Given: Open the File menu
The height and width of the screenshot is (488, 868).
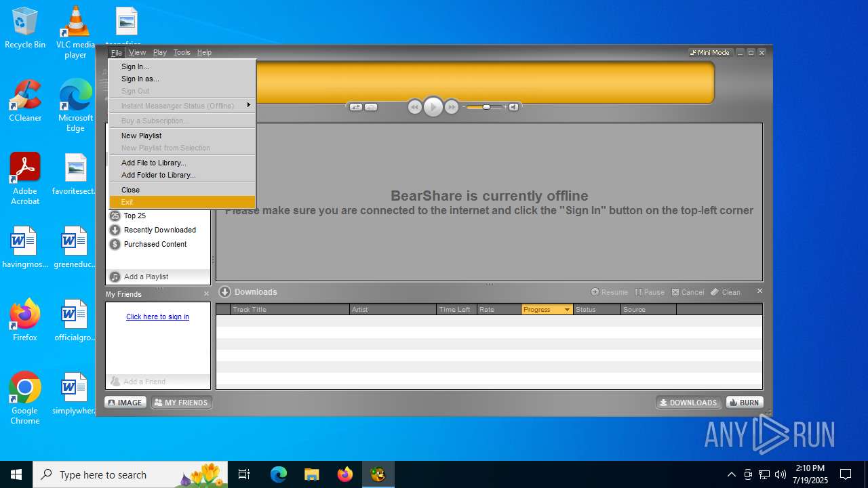Looking at the screenshot, I should tap(117, 52).
